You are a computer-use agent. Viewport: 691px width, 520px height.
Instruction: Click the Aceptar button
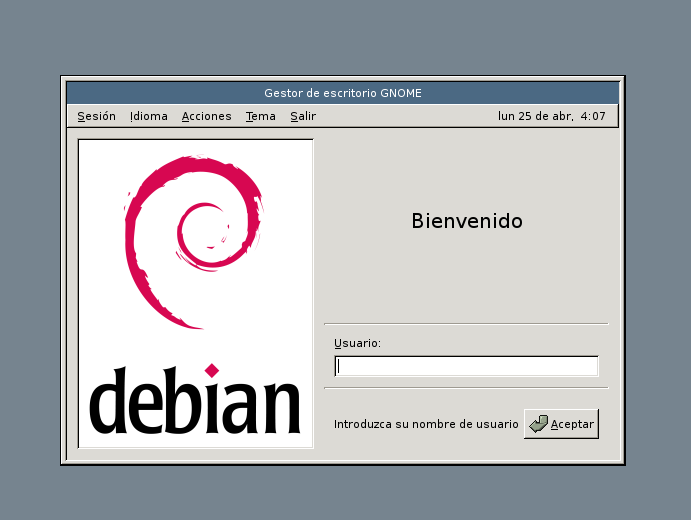point(561,424)
